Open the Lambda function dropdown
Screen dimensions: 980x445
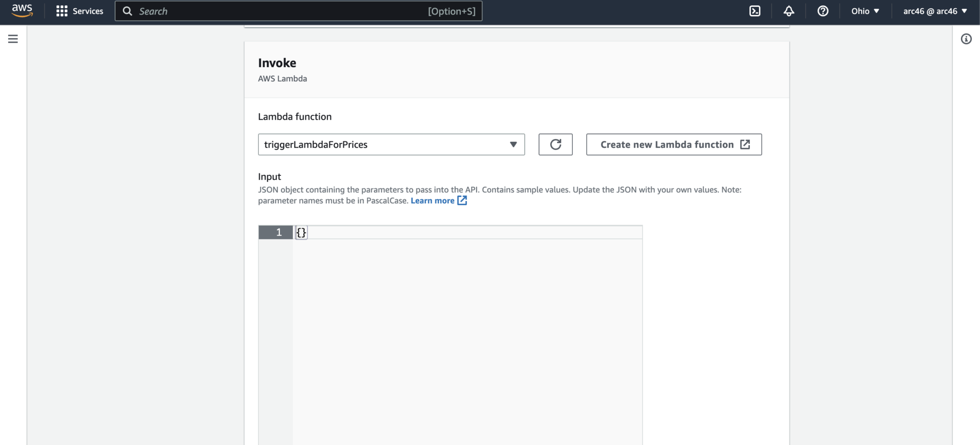coord(512,144)
